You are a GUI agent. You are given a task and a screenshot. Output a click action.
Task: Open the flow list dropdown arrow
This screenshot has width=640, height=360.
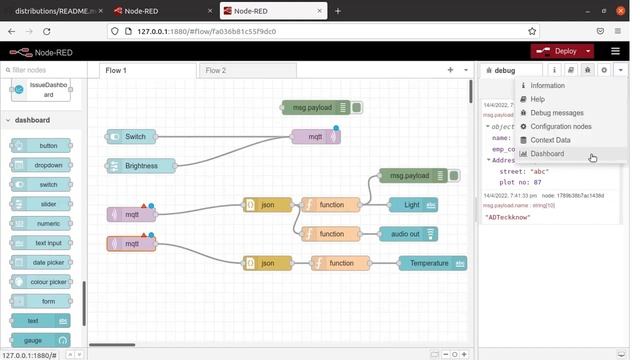[466, 70]
